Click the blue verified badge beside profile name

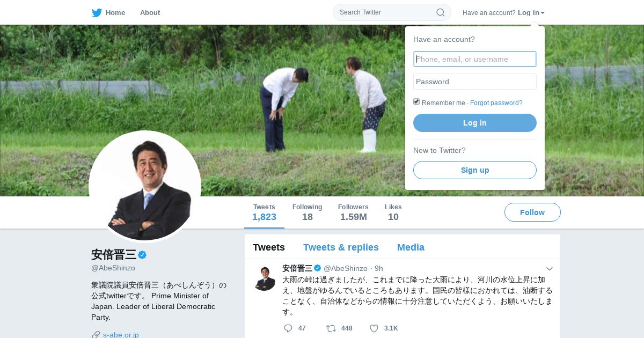(142, 255)
